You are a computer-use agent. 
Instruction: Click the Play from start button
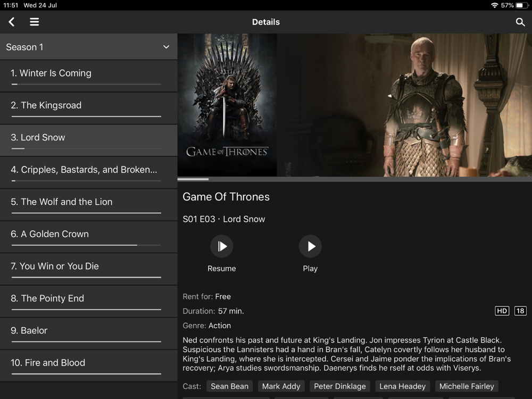click(x=310, y=246)
